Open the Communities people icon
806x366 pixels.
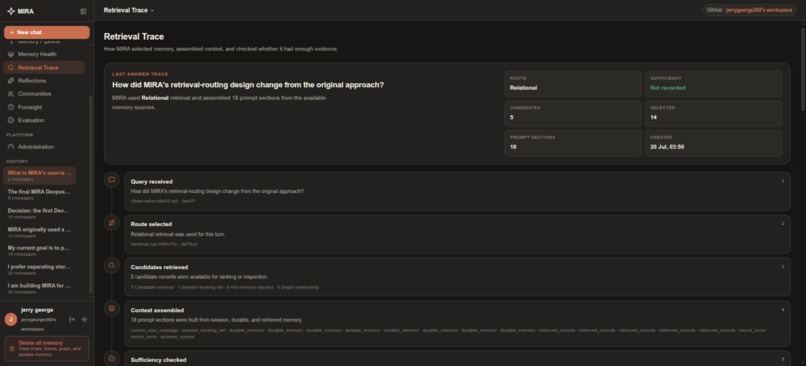[11, 94]
